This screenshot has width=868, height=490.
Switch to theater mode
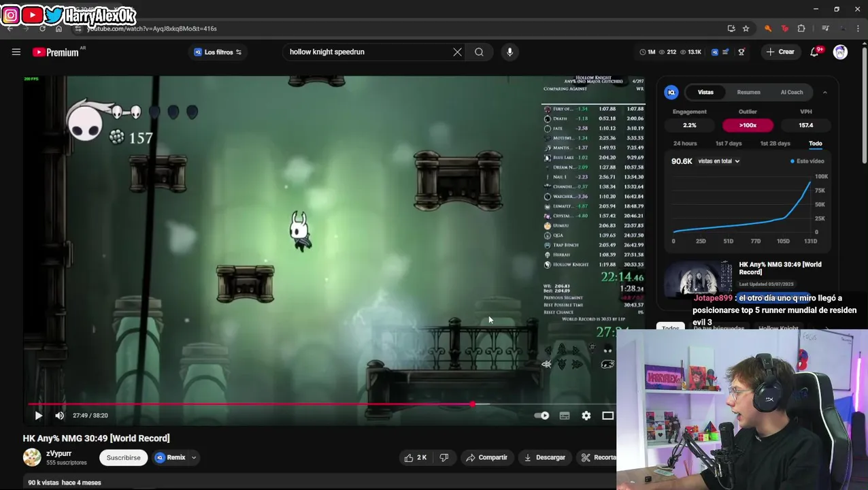point(607,415)
